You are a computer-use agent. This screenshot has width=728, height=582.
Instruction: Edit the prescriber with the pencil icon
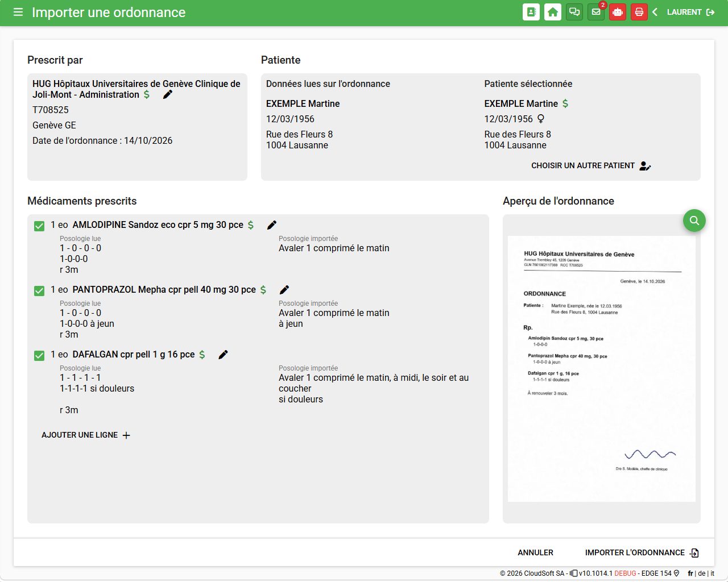(167, 94)
